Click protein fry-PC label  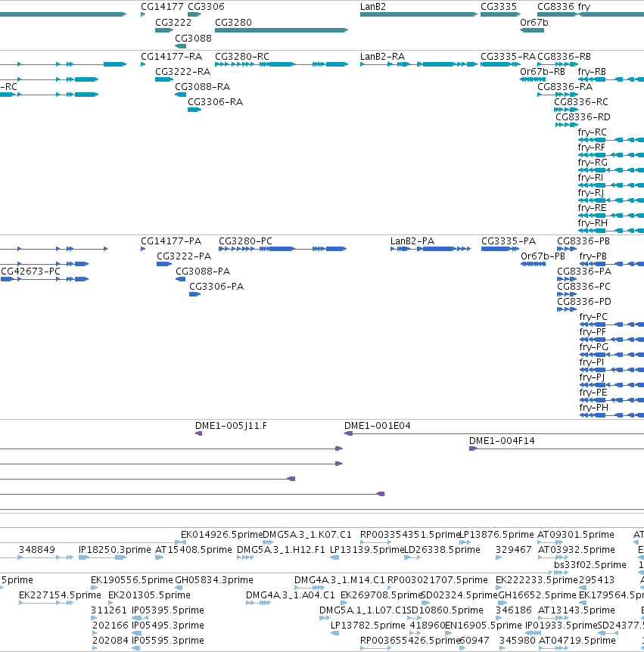pos(593,317)
